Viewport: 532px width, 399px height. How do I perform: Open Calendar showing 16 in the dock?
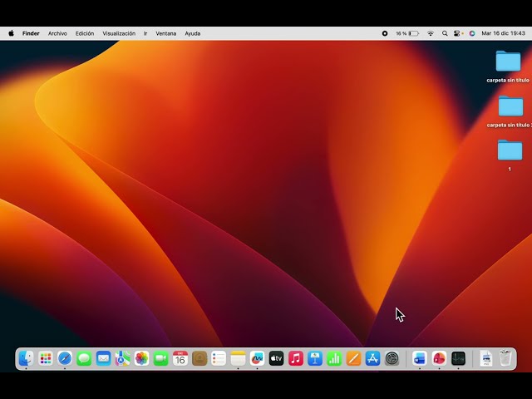click(x=180, y=358)
